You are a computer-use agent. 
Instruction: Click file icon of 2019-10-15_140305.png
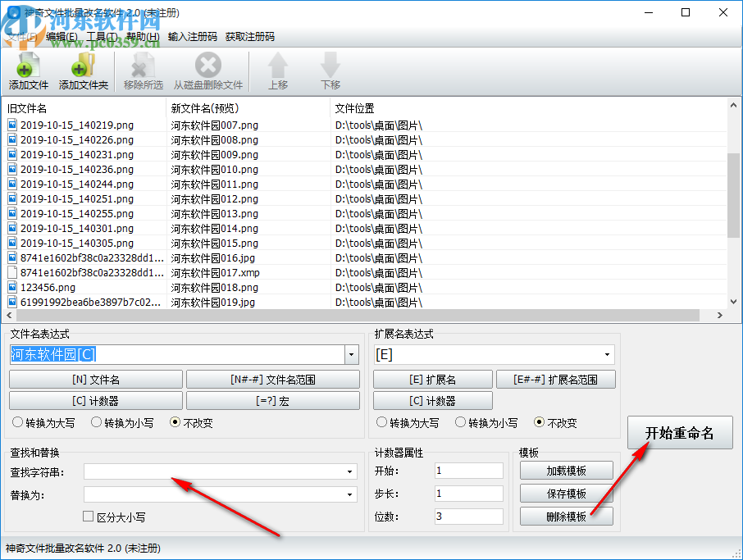(x=12, y=243)
